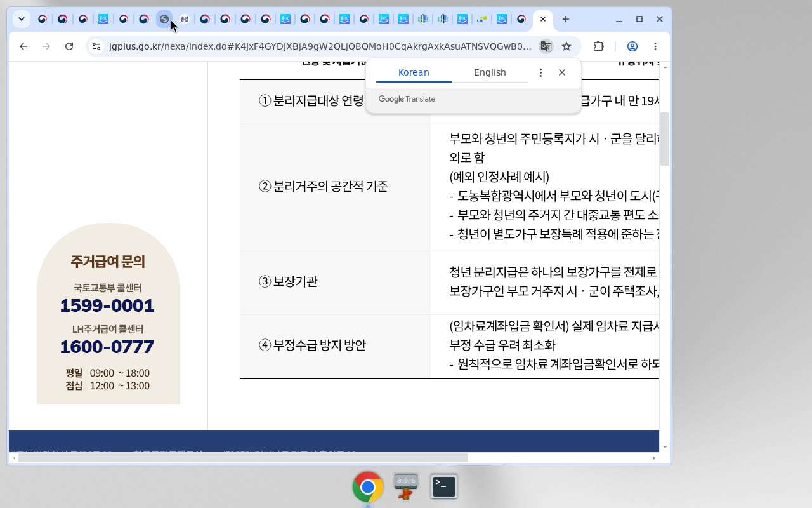Click the weekday hours 09:00 ~ 18:00
Screen dimensions: 812x508
point(120,373)
